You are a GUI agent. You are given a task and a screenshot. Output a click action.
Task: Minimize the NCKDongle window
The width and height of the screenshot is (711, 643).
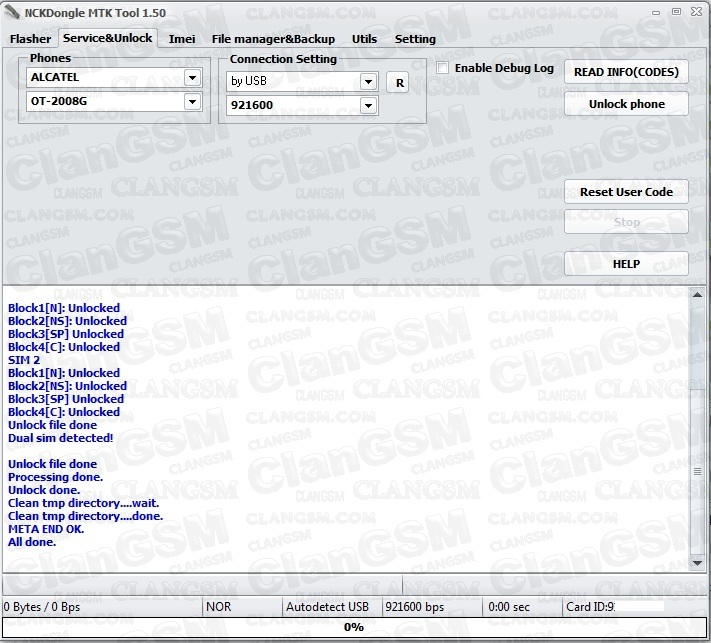656,13
